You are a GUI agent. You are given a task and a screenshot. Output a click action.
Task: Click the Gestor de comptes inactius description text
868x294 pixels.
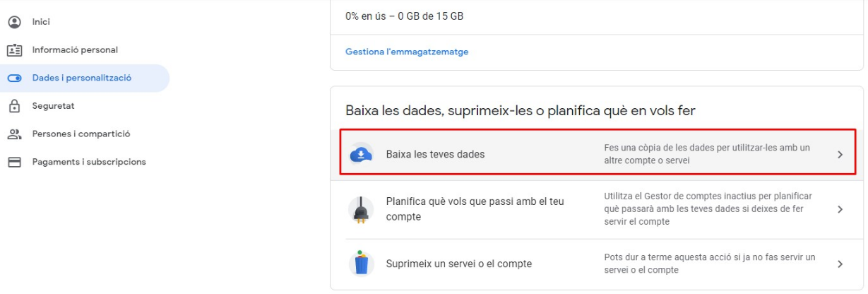point(708,208)
